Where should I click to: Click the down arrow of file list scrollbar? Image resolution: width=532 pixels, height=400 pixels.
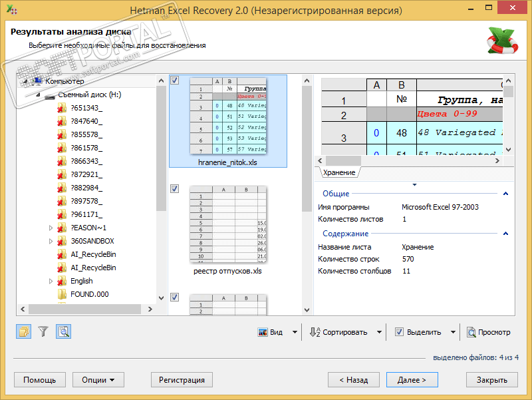[x=307, y=309]
